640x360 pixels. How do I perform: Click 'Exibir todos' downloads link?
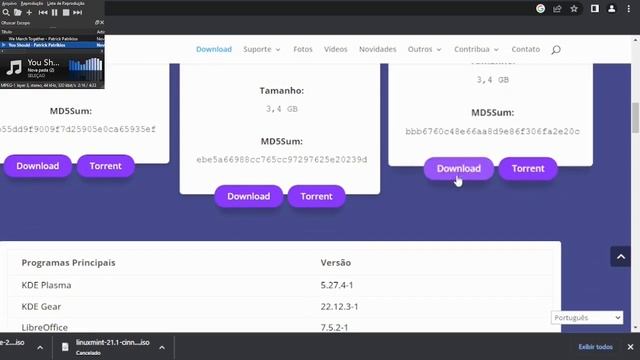596,347
